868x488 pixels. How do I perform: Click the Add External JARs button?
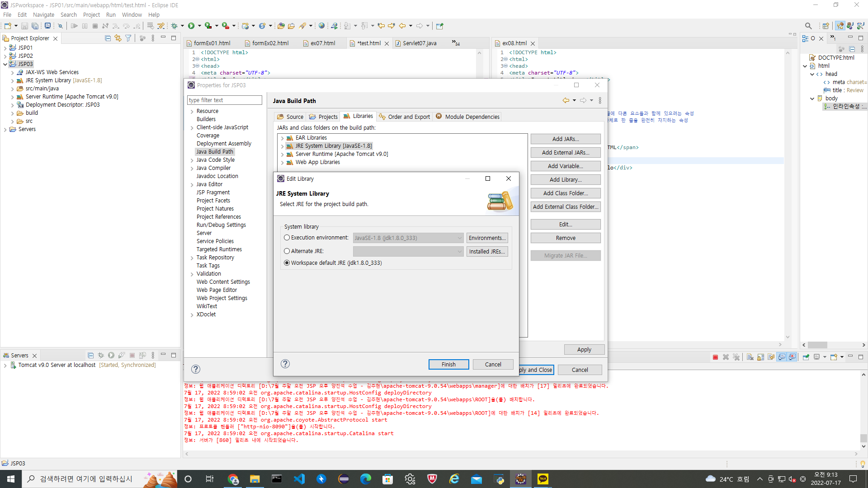click(x=565, y=153)
